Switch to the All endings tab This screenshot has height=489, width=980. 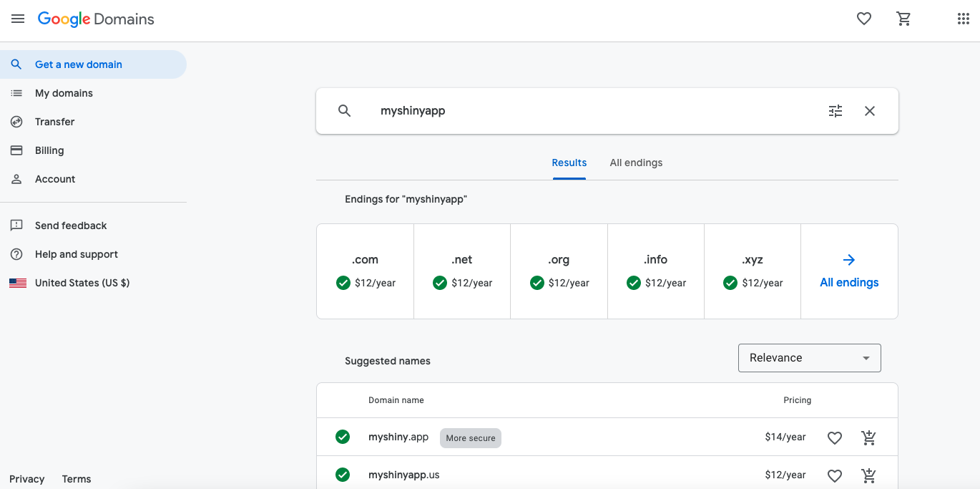pos(636,163)
